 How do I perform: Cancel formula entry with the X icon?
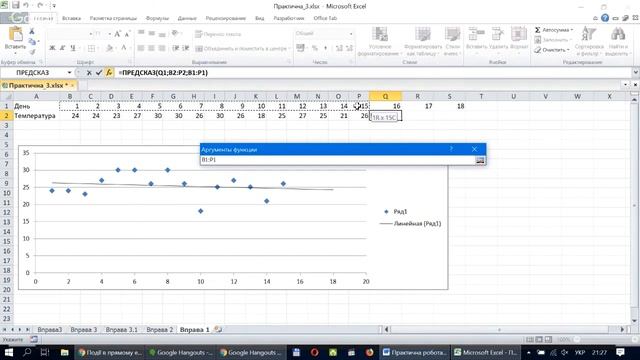89,73
